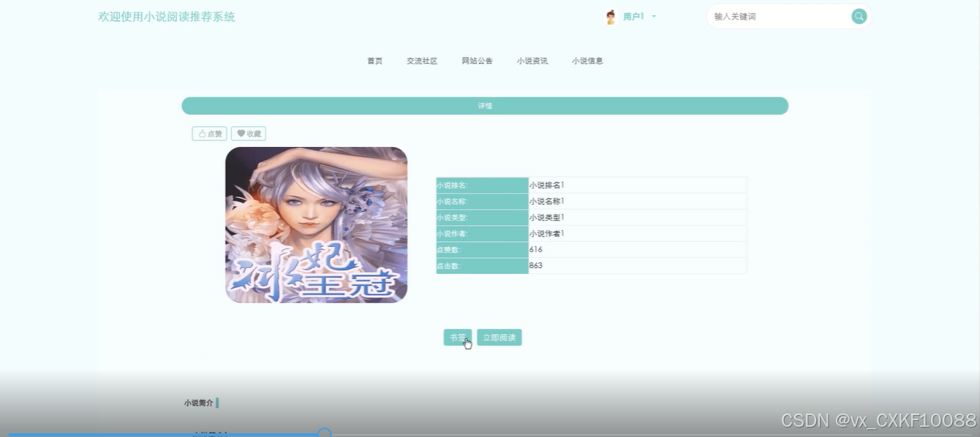Click the 小说名称: label cell
The height and width of the screenshot is (437, 980).
tap(482, 202)
